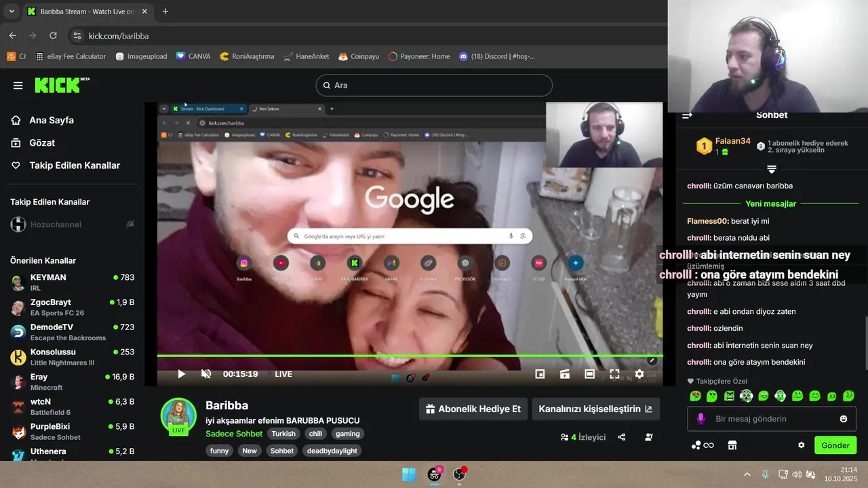Click the channel points infinity icon
This screenshot has height=488, width=868.
point(703,445)
